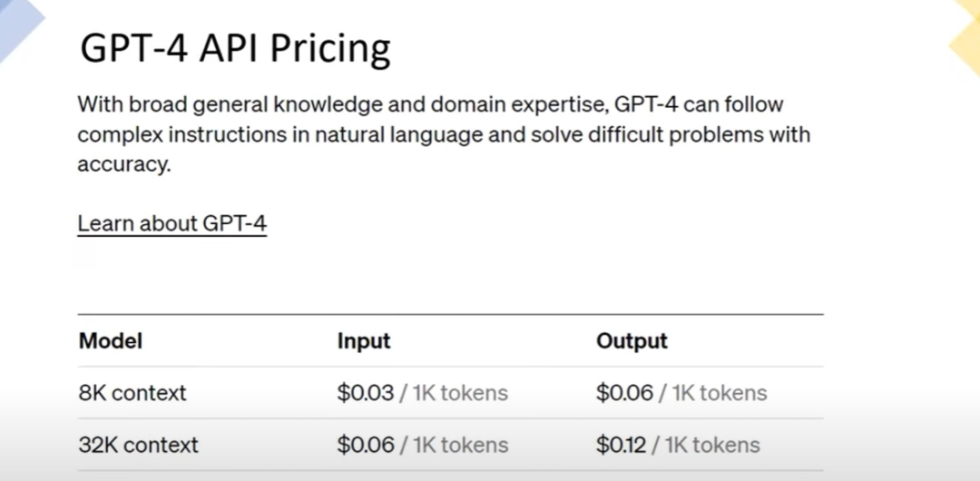Select the Input column header
The image size is (980, 481).
tap(364, 341)
